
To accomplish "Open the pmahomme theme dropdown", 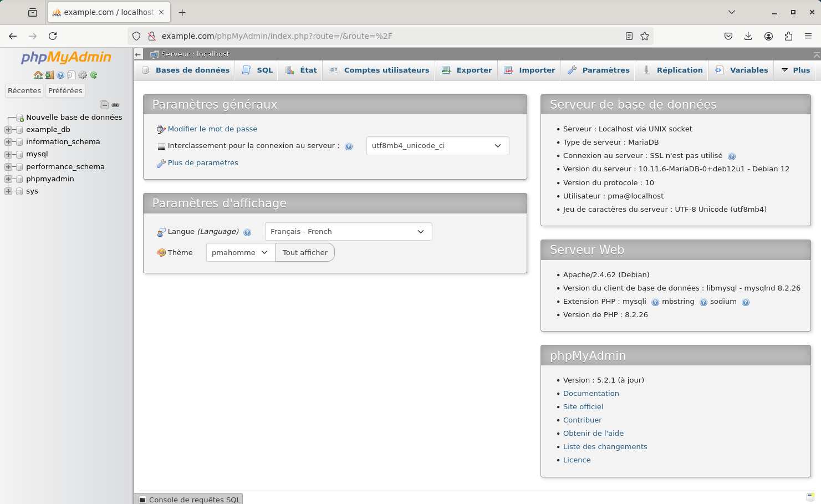I will pyautogui.click(x=241, y=252).
